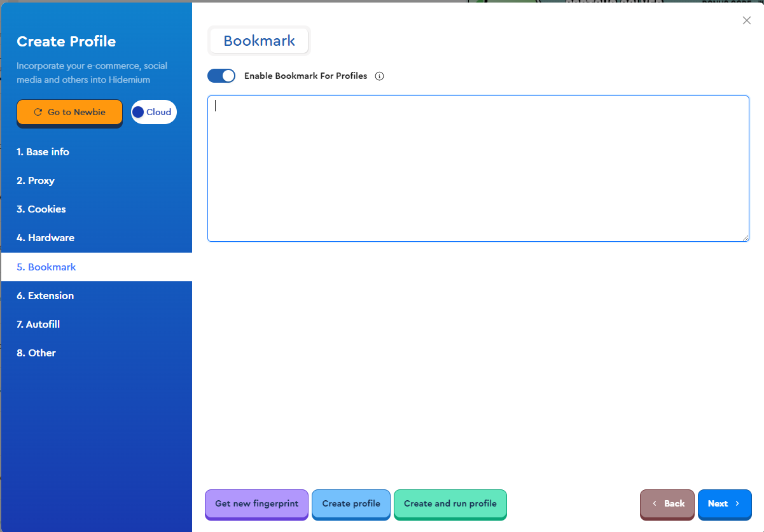Disable the Enable Bookmark For Profiles switch
The height and width of the screenshot is (532, 764).
coord(221,76)
